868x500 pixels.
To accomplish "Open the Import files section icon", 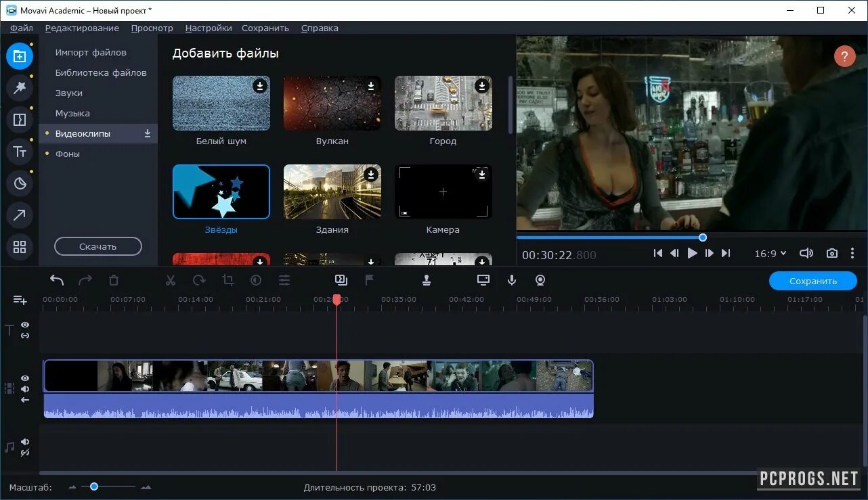I will (x=20, y=56).
